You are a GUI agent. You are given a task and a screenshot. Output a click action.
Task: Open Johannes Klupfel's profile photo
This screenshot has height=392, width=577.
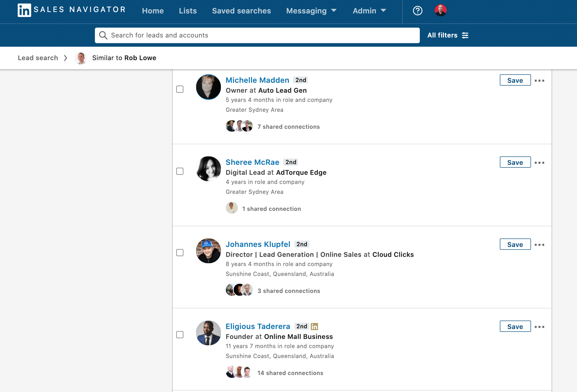(208, 251)
